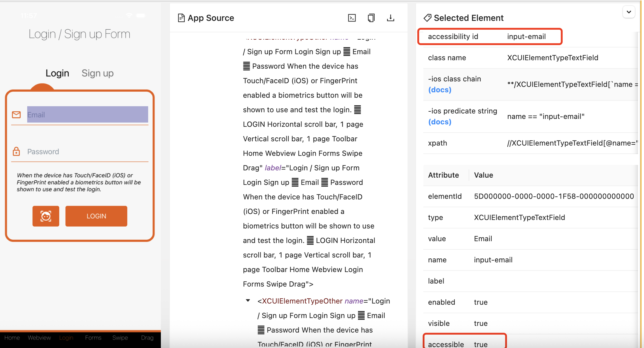Click the Selected Element tag icon
Image resolution: width=644 pixels, height=348 pixels.
click(x=428, y=18)
